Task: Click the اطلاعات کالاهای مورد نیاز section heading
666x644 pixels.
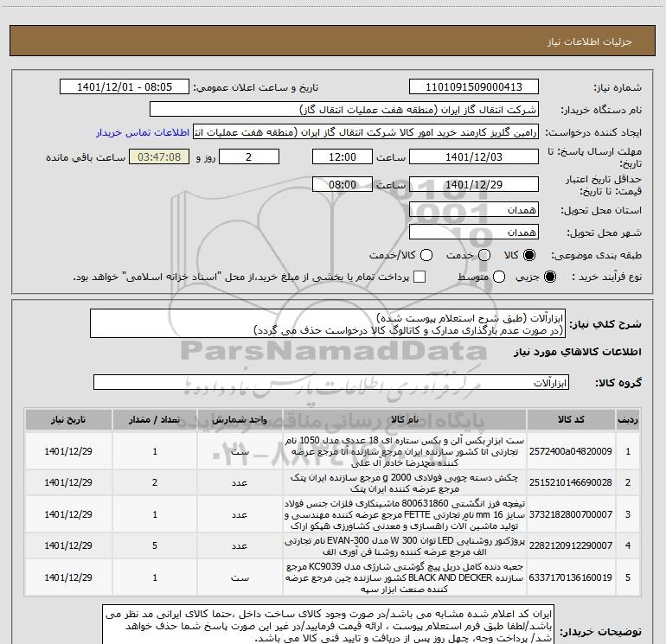Action: (577, 352)
